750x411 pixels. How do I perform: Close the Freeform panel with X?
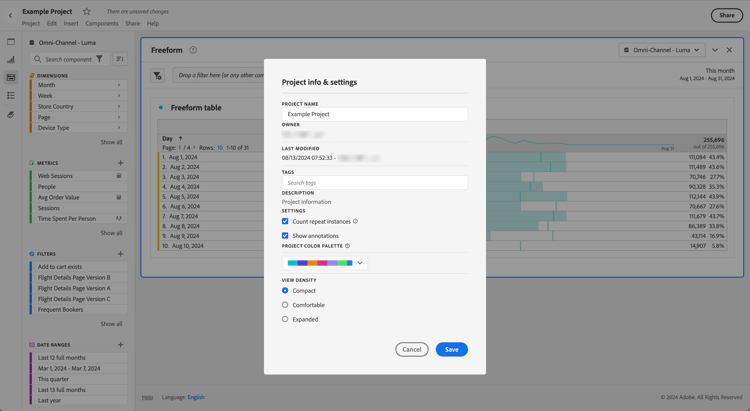(x=729, y=50)
